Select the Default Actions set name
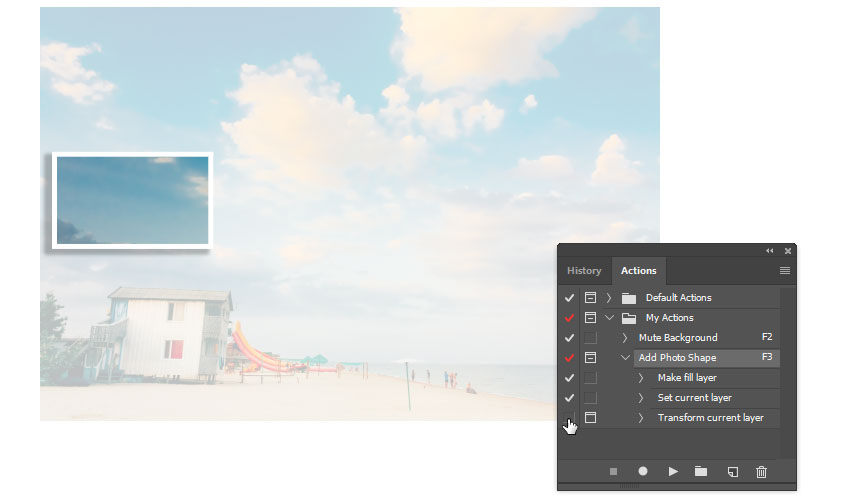The width and height of the screenshot is (850, 500). [x=679, y=298]
